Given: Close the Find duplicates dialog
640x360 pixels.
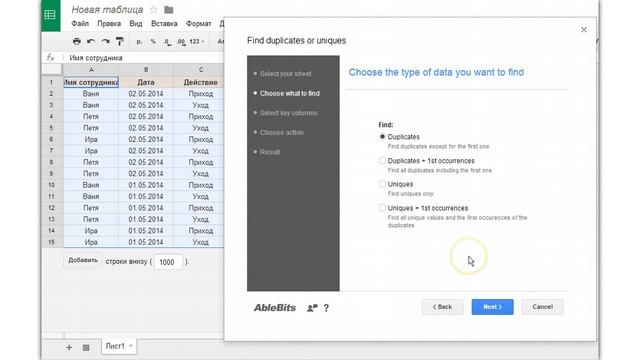Looking at the screenshot, I should [x=584, y=30].
